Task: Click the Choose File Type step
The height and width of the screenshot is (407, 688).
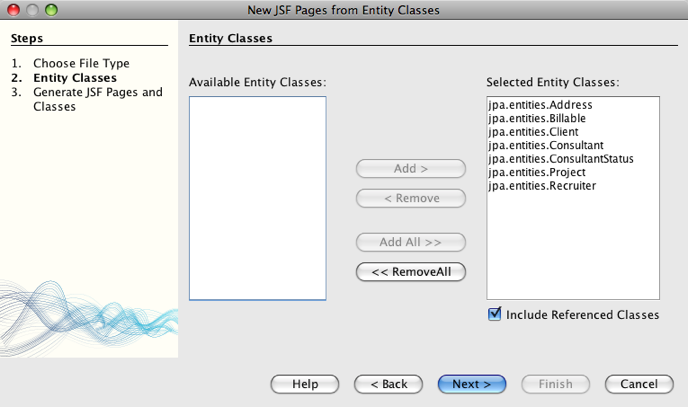Action: 81,63
